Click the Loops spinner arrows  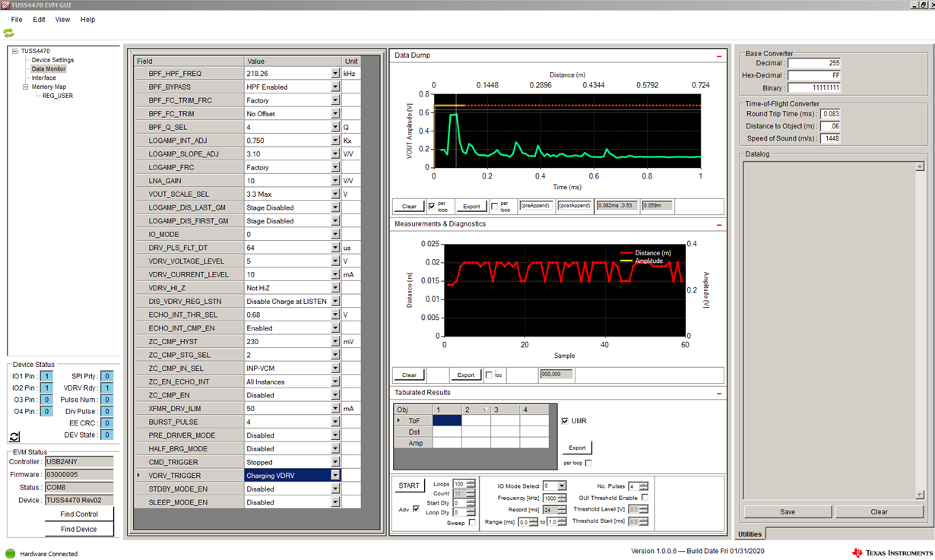(x=471, y=484)
